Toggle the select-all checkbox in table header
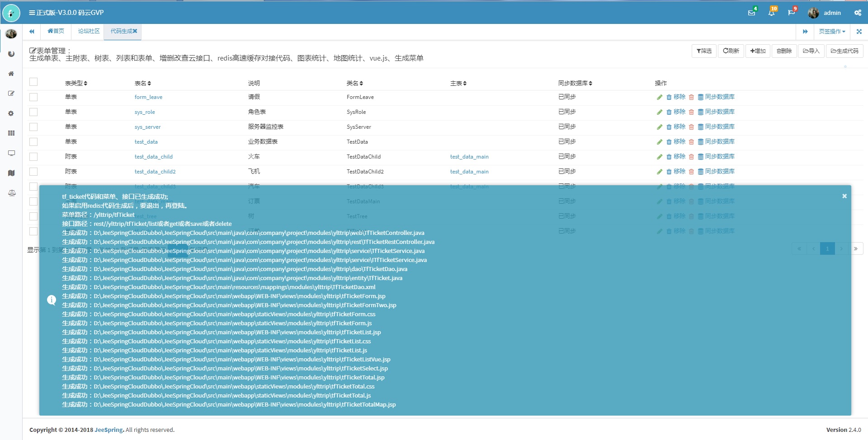The height and width of the screenshot is (440, 868). (x=33, y=82)
